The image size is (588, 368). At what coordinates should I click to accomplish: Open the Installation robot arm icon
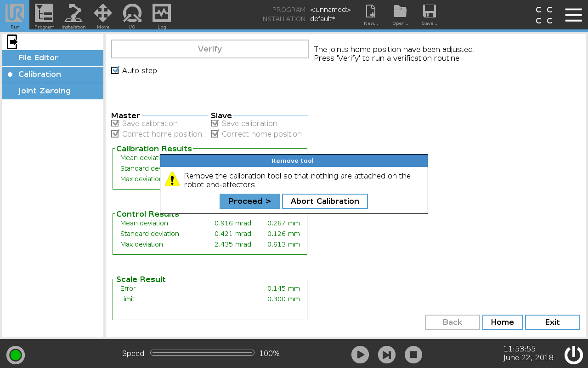point(73,15)
